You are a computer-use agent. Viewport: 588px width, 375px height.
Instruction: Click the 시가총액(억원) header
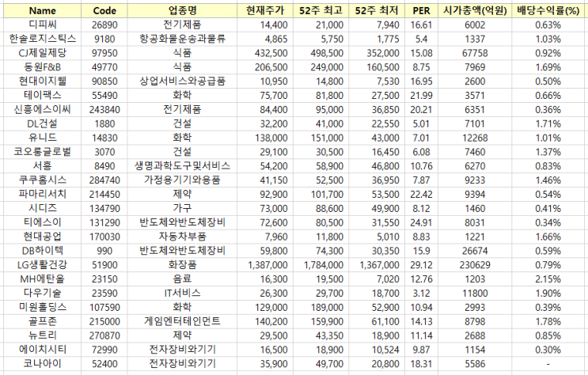[475, 11]
